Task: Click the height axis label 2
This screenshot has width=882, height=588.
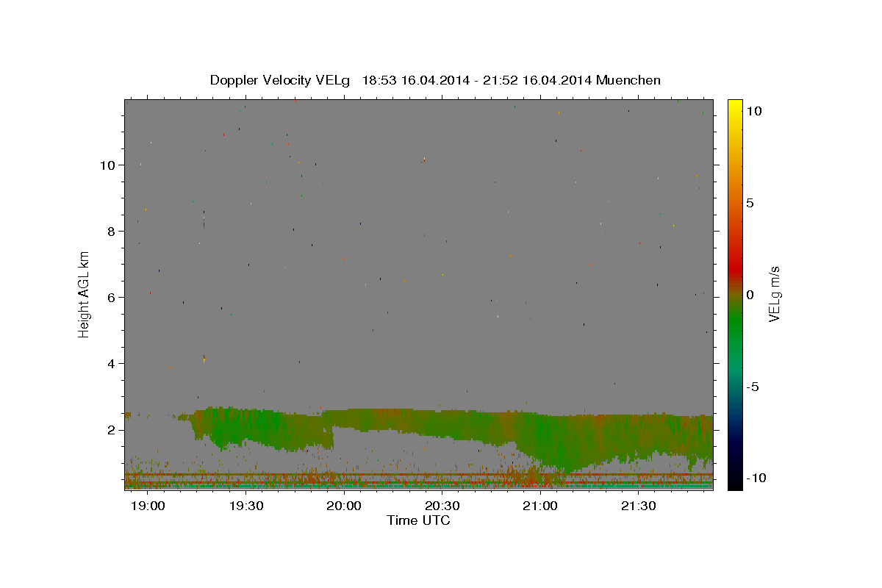Action: [x=112, y=430]
